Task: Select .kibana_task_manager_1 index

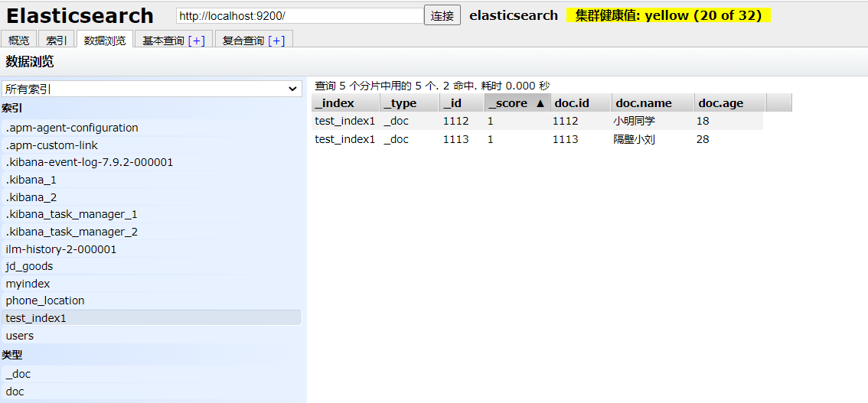Action: pyautogui.click(x=152, y=214)
